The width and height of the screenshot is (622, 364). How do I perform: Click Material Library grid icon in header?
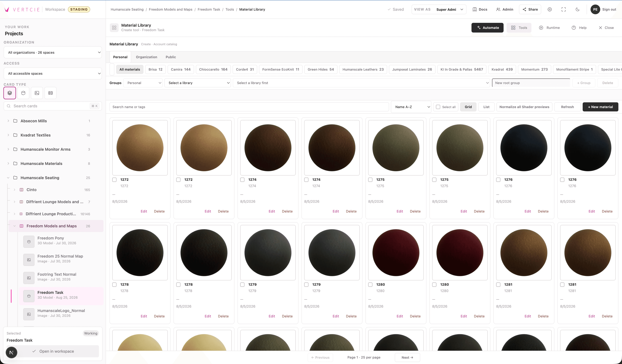click(114, 28)
